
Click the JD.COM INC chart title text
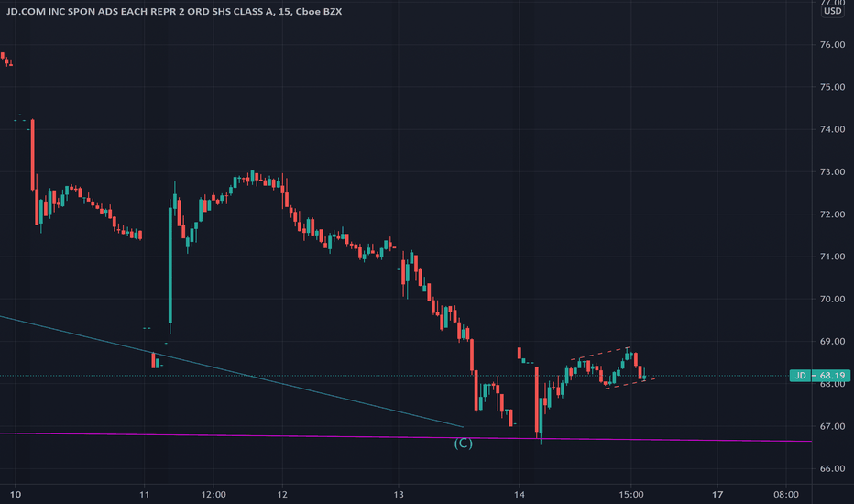[174, 11]
